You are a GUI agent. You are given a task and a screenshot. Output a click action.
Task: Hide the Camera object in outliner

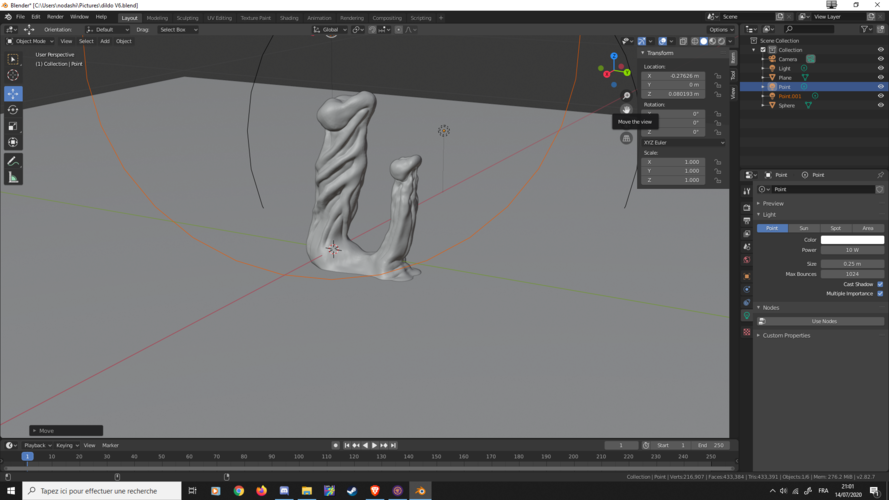pyautogui.click(x=880, y=59)
